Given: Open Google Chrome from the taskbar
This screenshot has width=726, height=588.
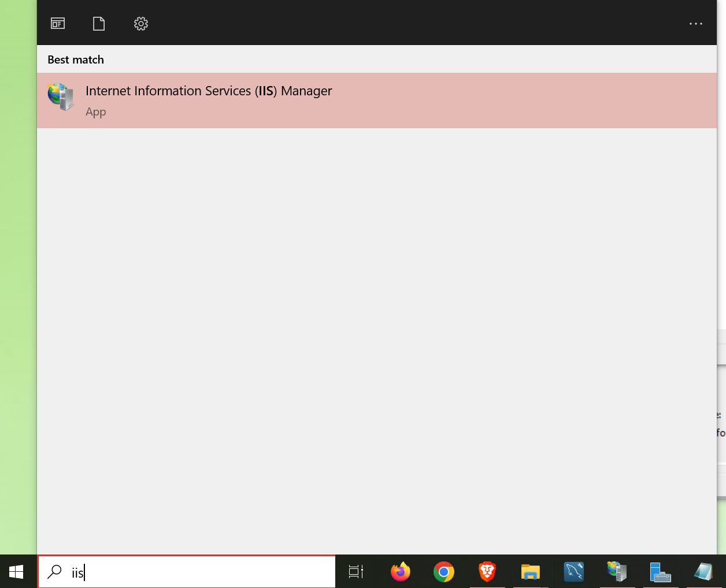Looking at the screenshot, I should coord(443,571).
